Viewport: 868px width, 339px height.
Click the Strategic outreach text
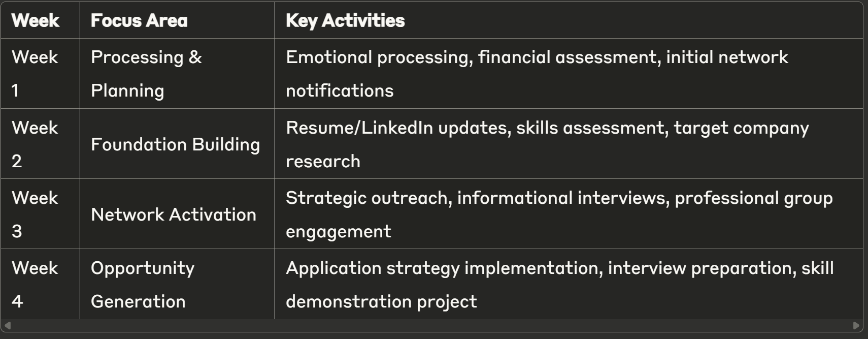coord(367,198)
